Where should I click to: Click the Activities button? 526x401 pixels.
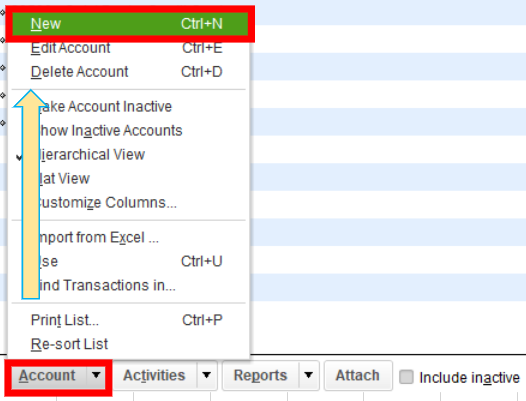tap(155, 375)
